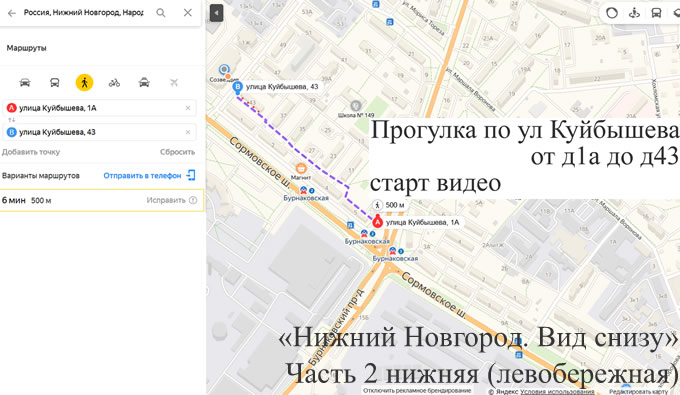Remove point B улица Куйбышева, 43
The height and width of the screenshot is (395, 680).
point(188,132)
